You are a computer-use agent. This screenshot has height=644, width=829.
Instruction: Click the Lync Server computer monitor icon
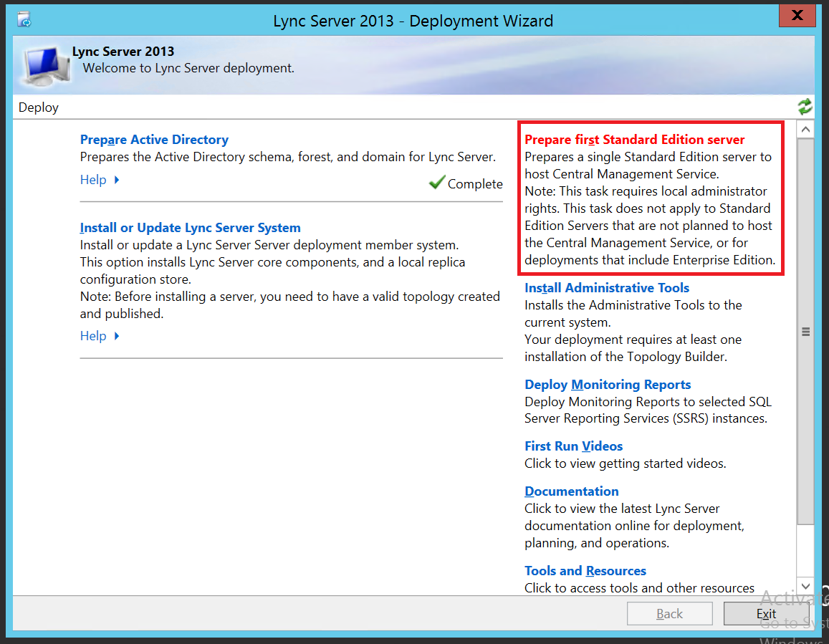point(46,66)
